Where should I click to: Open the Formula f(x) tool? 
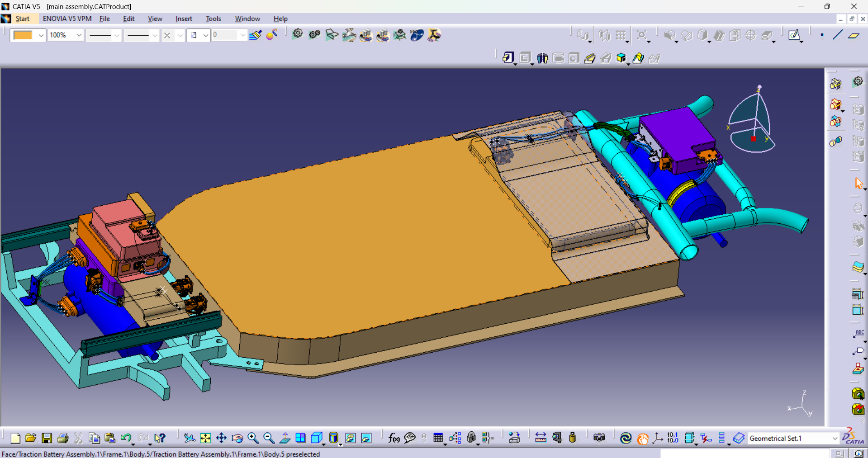[x=394, y=438]
